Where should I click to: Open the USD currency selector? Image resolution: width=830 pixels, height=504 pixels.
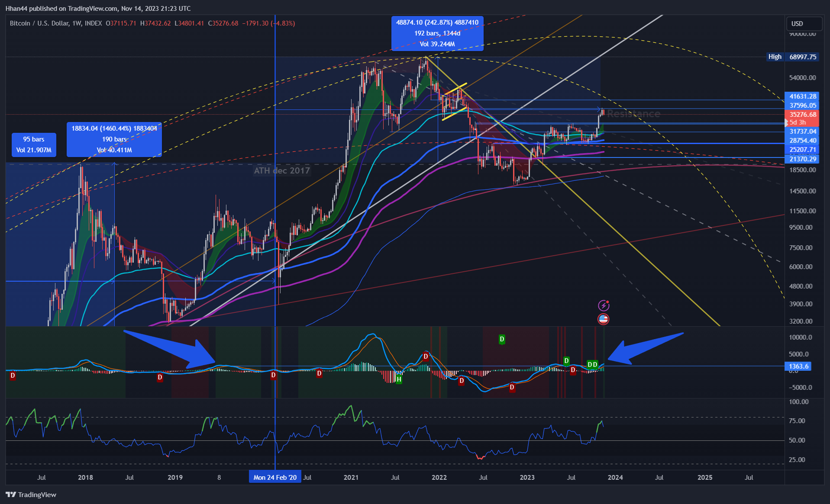point(804,24)
